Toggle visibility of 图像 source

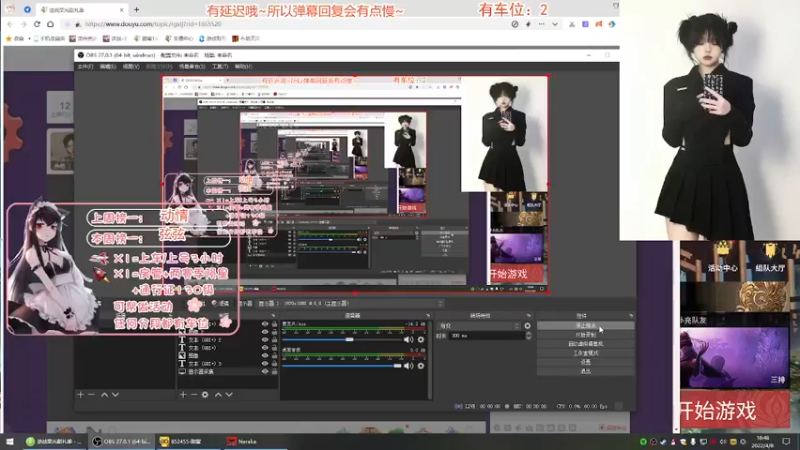(x=265, y=356)
